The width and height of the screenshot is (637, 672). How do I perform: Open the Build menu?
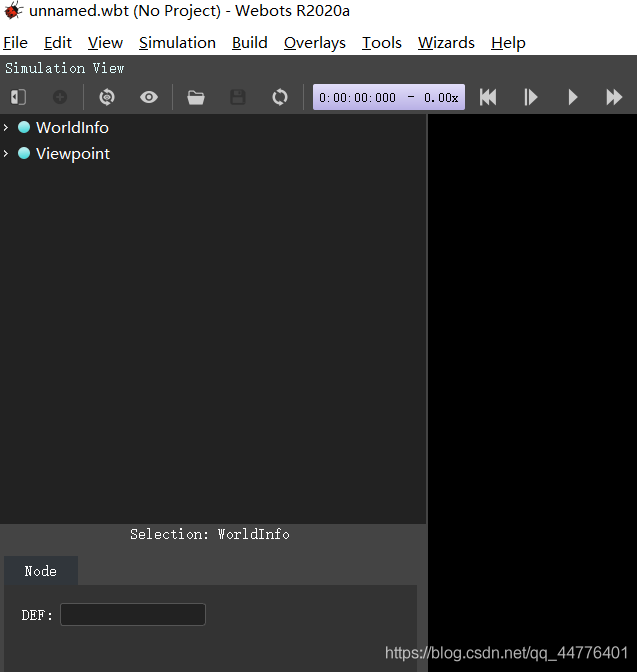tap(250, 43)
